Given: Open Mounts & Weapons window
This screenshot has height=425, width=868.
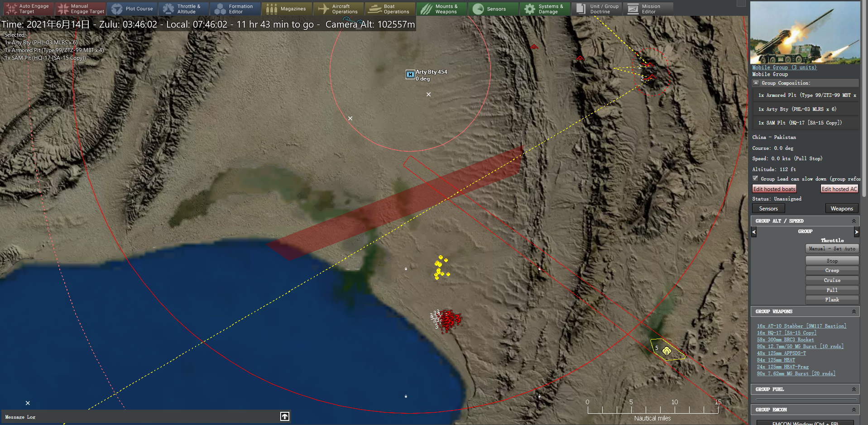Looking at the screenshot, I should 442,9.
